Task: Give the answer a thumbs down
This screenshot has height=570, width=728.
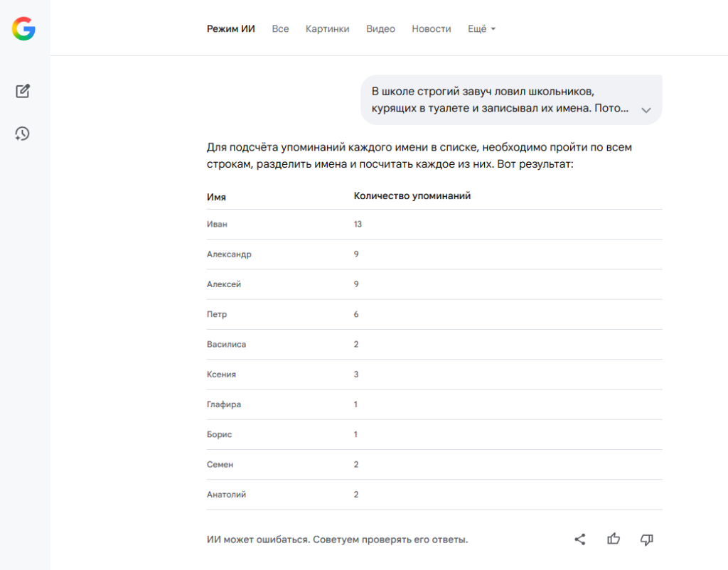Action: (647, 539)
